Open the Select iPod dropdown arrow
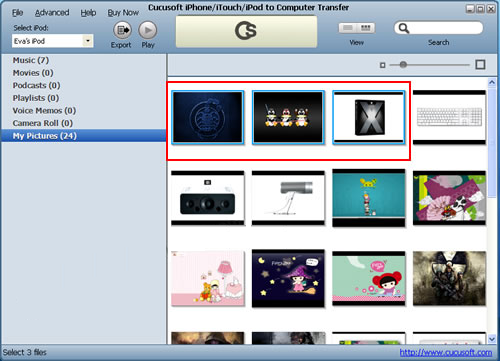Image resolution: width=500 pixels, height=361 pixels. tap(88, 41)
